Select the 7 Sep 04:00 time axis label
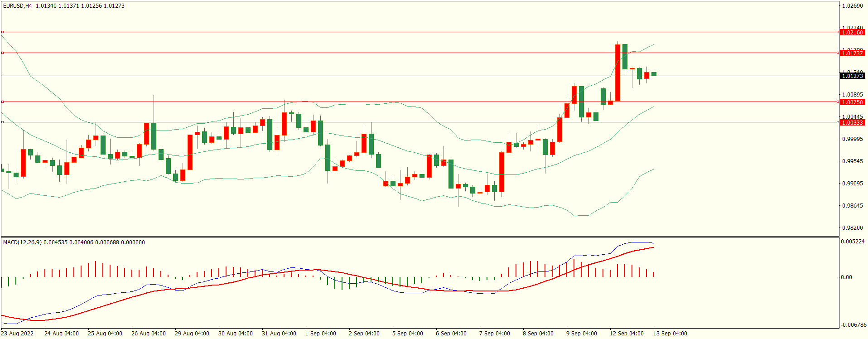 tap(494, 334)
